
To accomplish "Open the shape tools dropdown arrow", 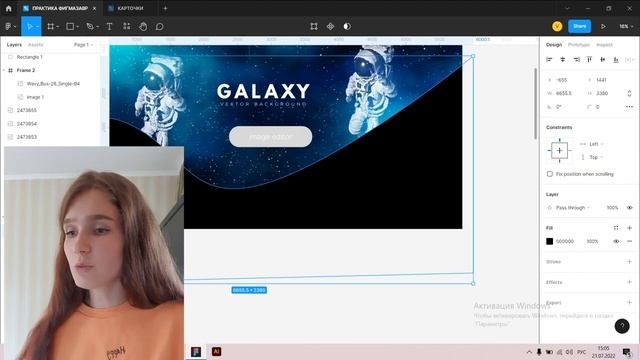I will pos(77,27).
